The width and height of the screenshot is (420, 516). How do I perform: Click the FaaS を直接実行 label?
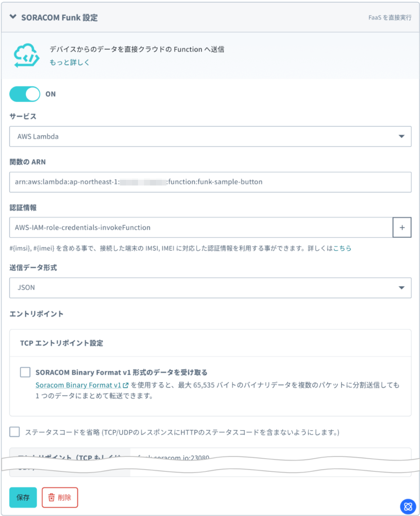point(390,18)
